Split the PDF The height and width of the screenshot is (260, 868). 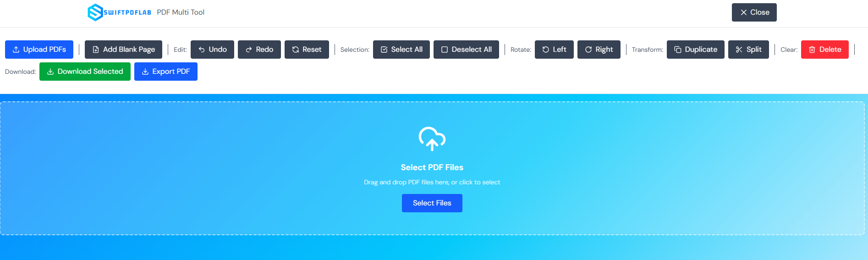748,50
